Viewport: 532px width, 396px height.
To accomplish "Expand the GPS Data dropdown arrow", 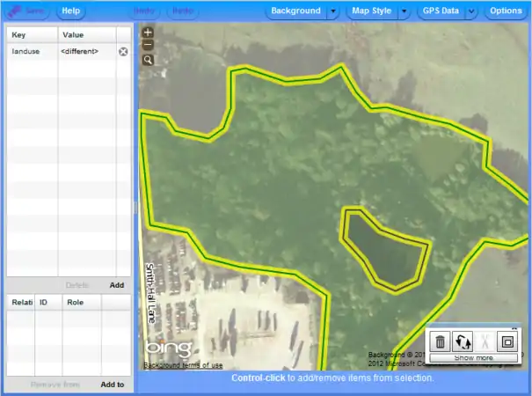I will pos(471,11).
